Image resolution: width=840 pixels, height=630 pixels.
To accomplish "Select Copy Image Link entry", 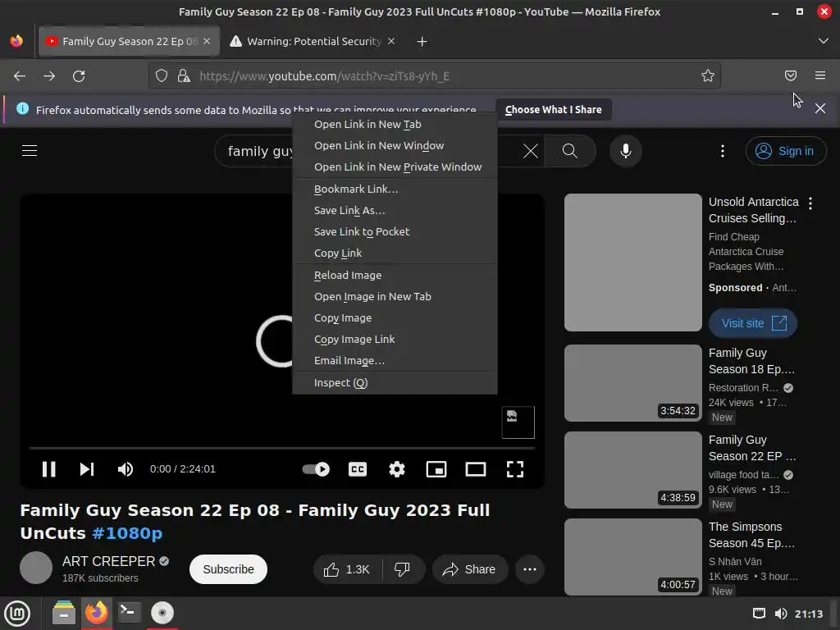I will click(395, 340).
